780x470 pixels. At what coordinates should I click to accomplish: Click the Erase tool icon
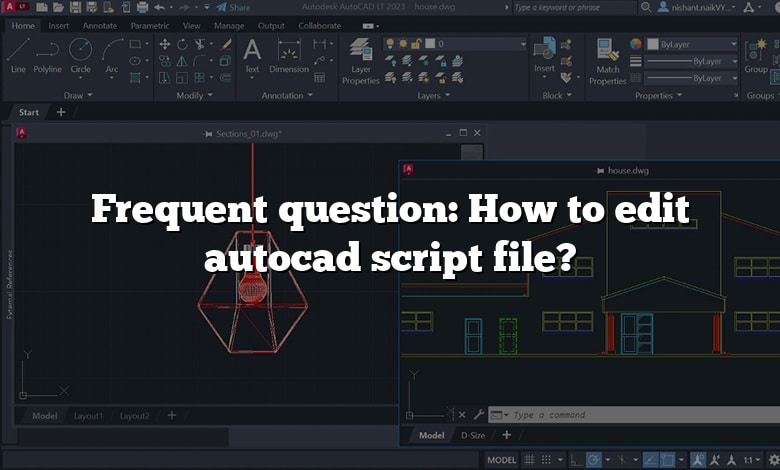pyautogui.click(x=226, y=44)
